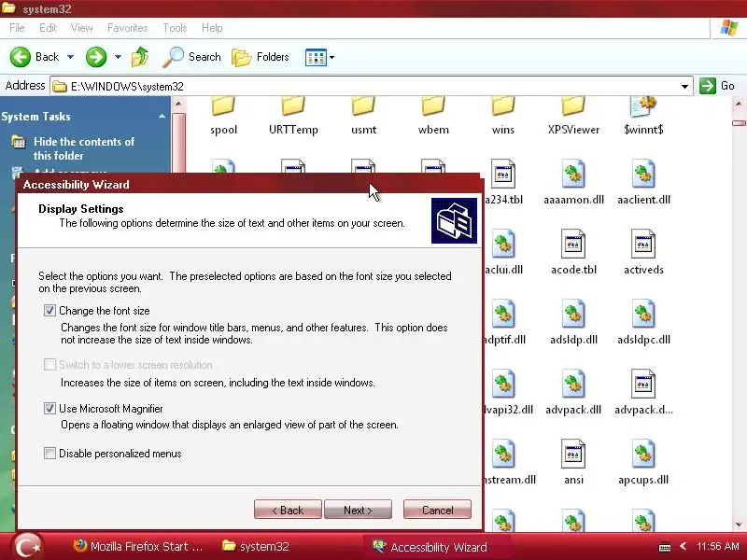Click the keyboard icon in system tray
Screen dimensions: 747x560
pyautogui.click(x=665, y=547)
